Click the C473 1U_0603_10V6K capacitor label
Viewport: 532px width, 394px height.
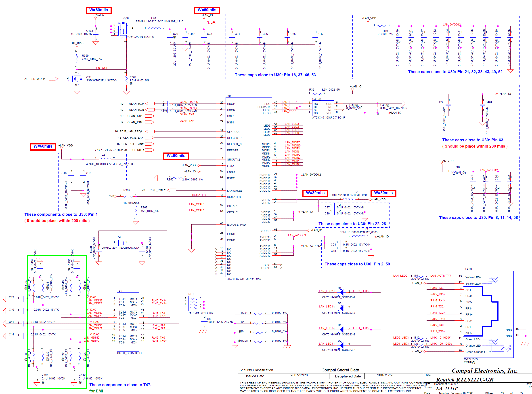pyautogui.click(x=82, y=32)
